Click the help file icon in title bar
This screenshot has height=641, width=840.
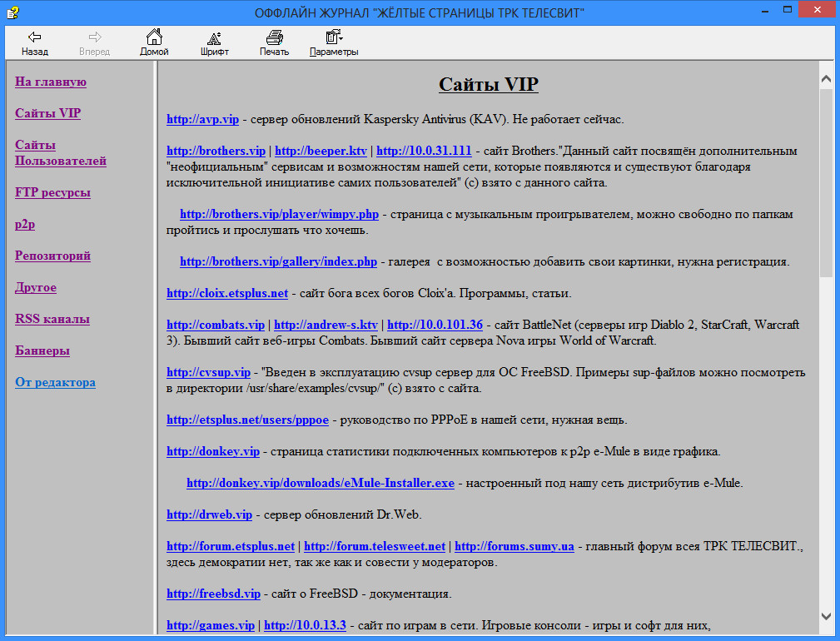point(12,12)
